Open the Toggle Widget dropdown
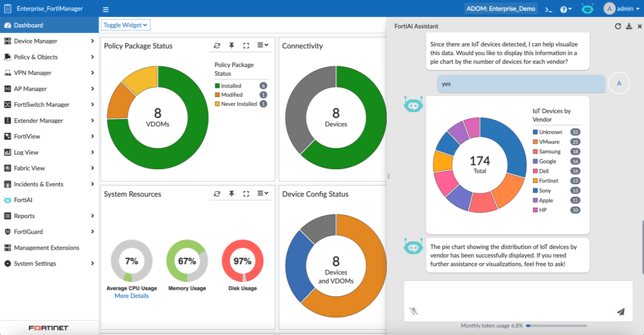Image resolution: width=644 pixels, height=335 pixels. point(125,25)
